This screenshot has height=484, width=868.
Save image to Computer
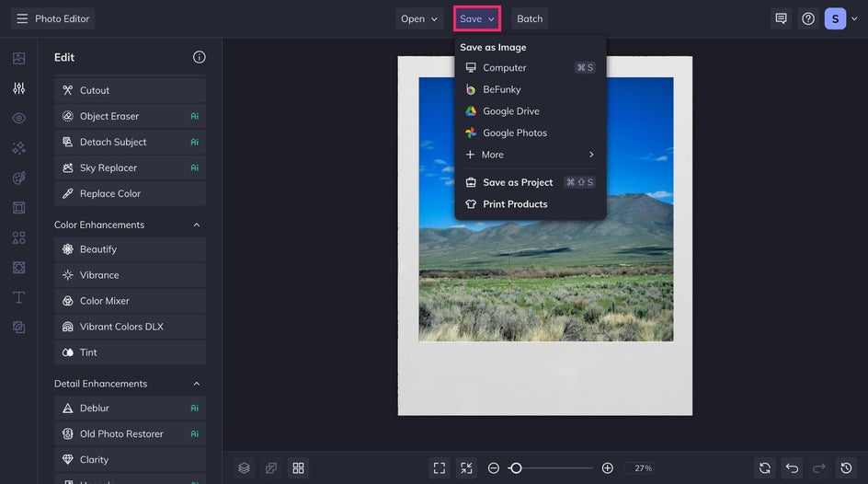pyautogui.click(x=531, y=67)
